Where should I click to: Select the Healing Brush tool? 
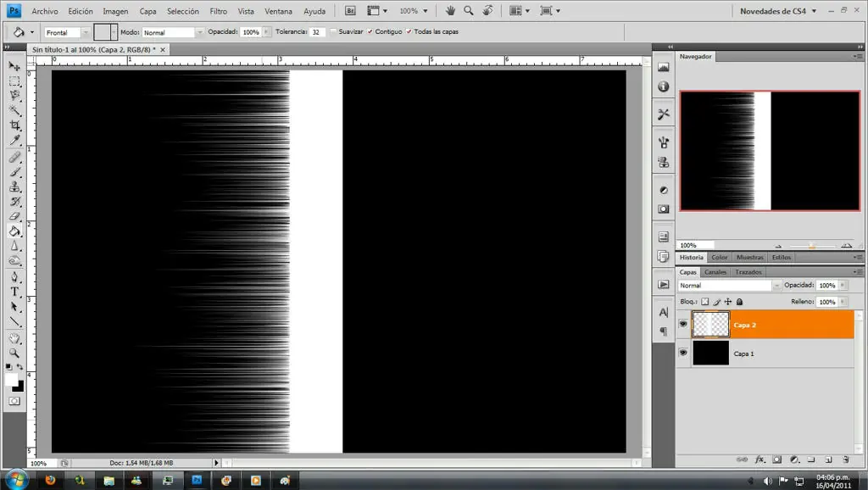[14, 157]
